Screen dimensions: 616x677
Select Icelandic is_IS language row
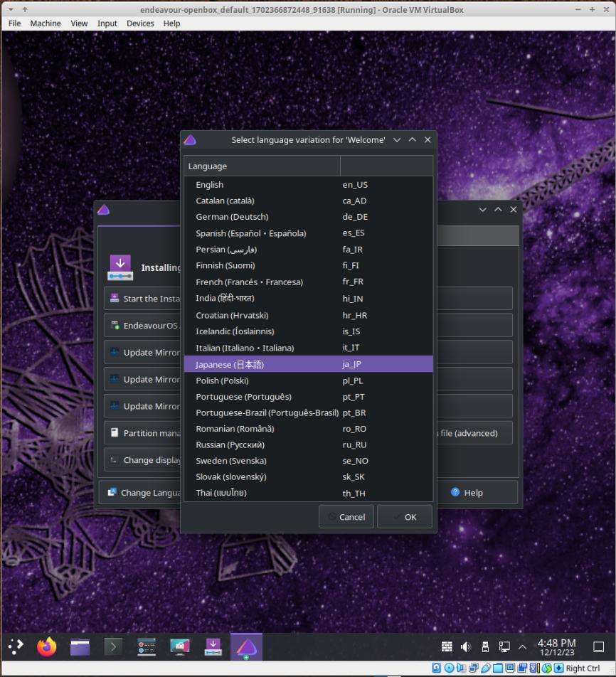[x=309, y=331]
